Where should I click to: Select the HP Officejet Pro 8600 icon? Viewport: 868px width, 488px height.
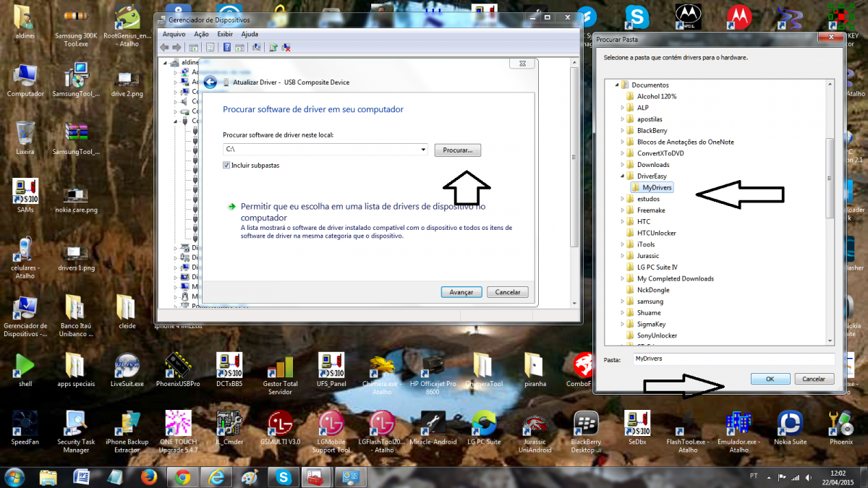point(433,373)
